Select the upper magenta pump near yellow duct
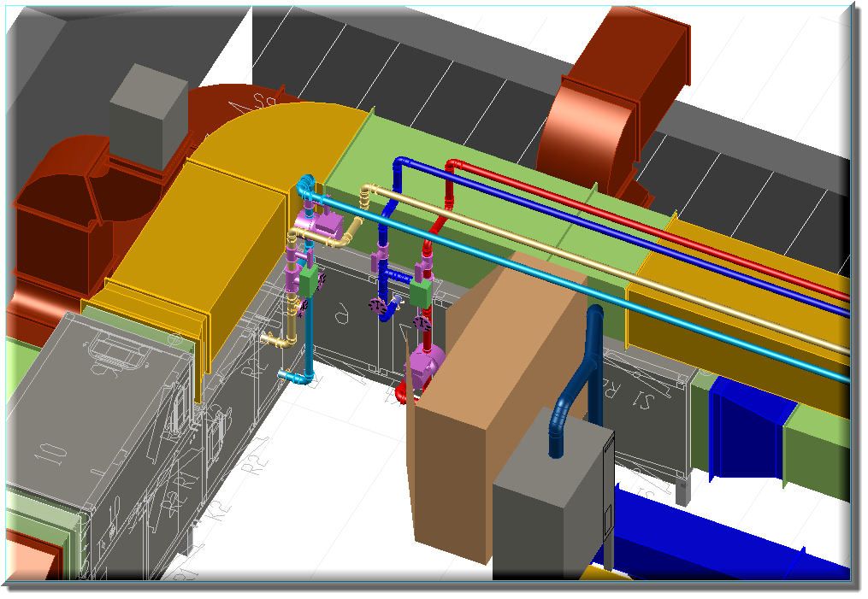 coord(320,227)
